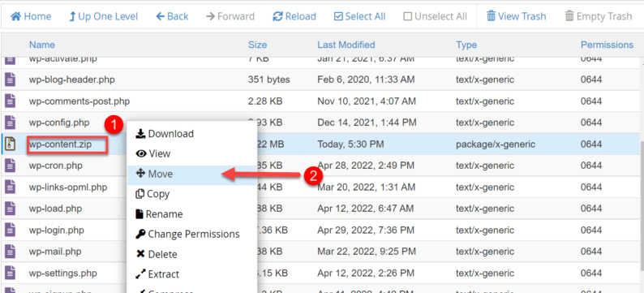Click the 0644 permissions of wp-content.zip

(591, 144)
